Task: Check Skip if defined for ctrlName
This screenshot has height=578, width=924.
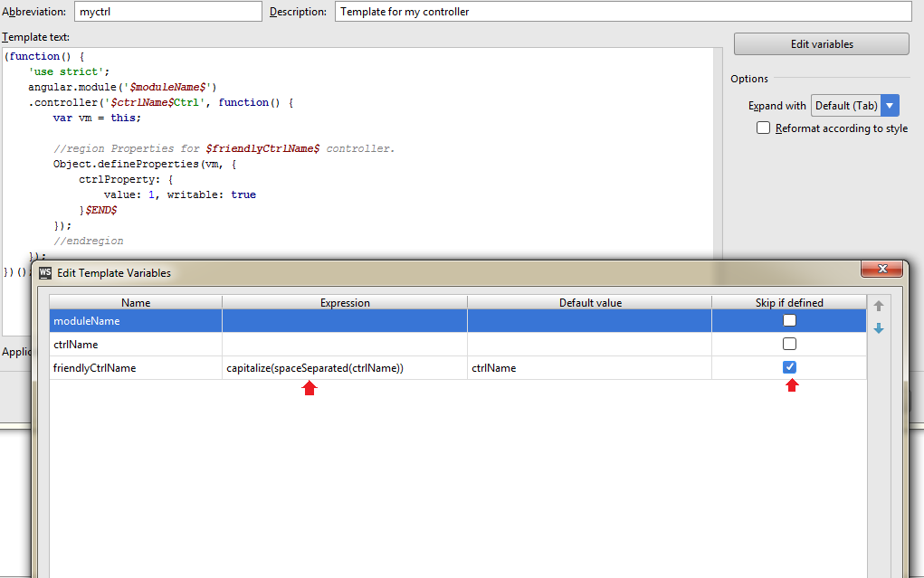Action: pos(789,344)
